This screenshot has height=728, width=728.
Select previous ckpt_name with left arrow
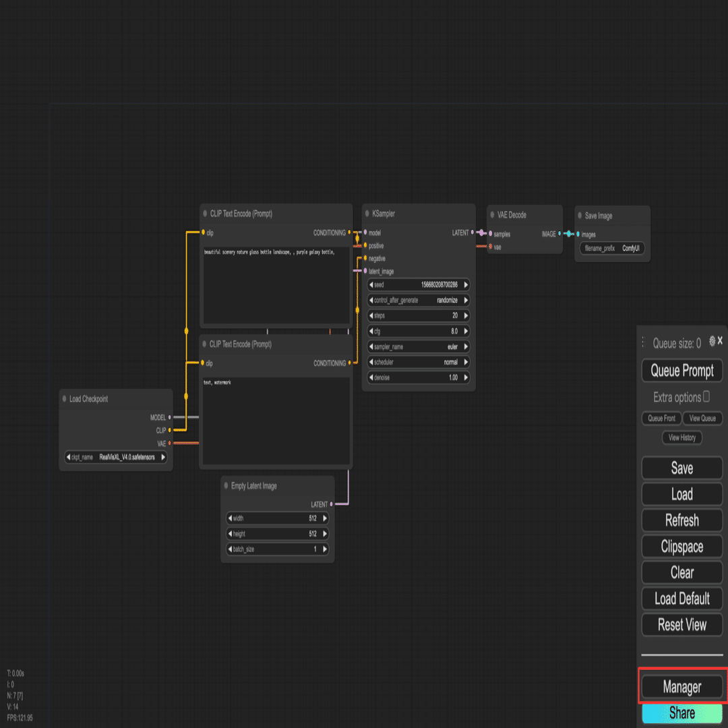pyautogui.click(x=68, y=457)
